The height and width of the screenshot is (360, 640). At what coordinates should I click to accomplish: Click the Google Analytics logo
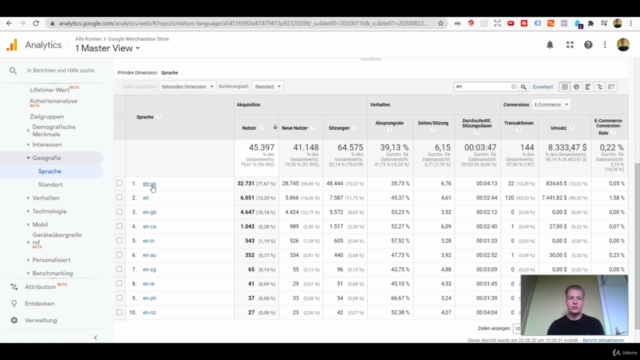12,45
